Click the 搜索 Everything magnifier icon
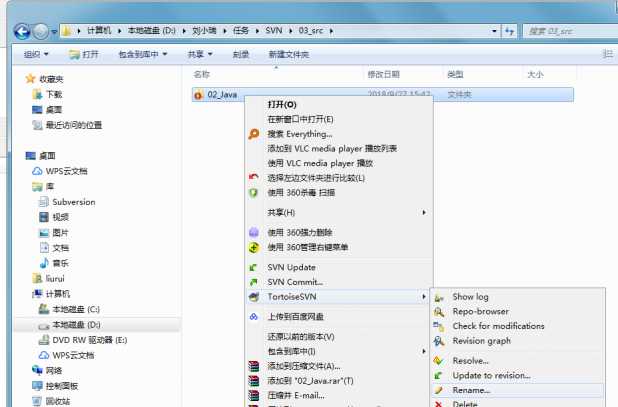 coord(254,134)
